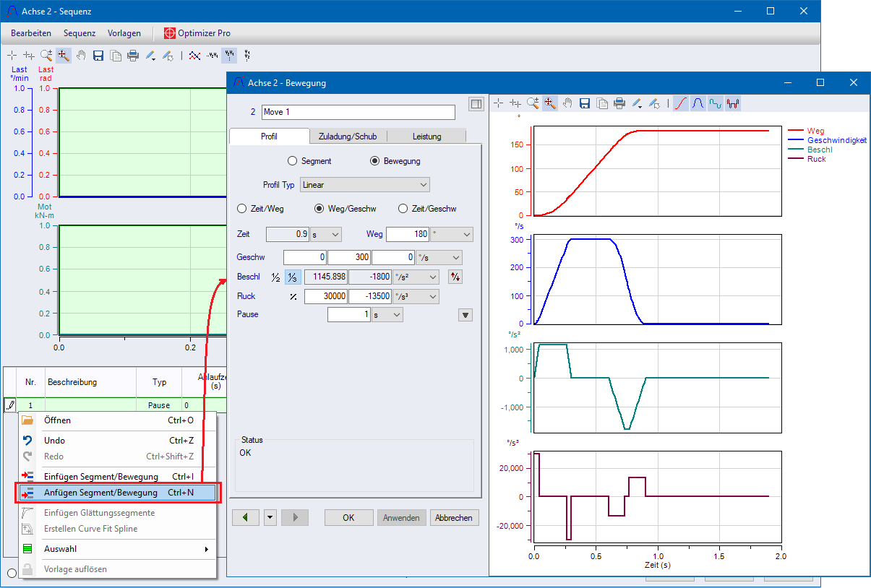This screenshot has height=588, width=871.
Task: Select the Zeit/Geschw radio option
Action: pos(403,209)
